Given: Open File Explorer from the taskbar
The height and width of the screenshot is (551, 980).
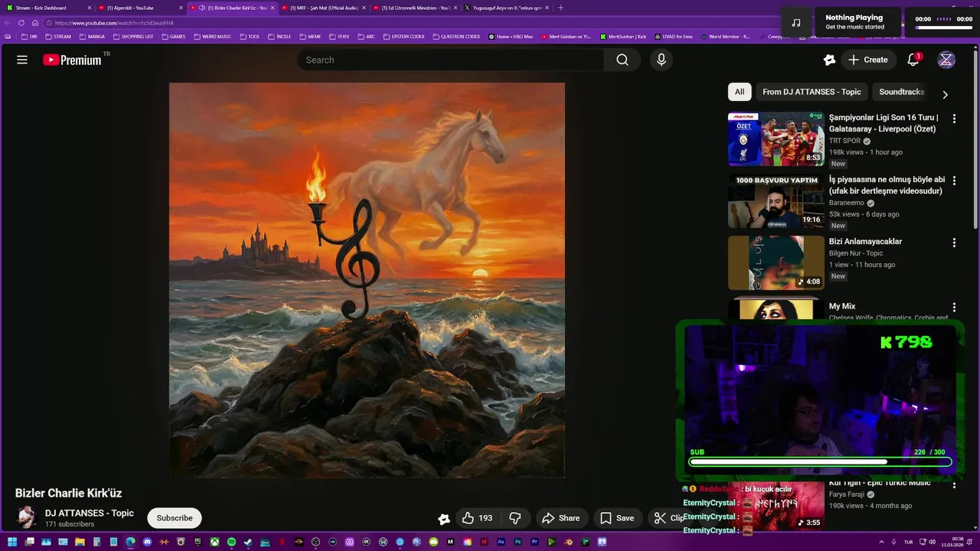Looking at the screenshot, I should coord(80,542).
